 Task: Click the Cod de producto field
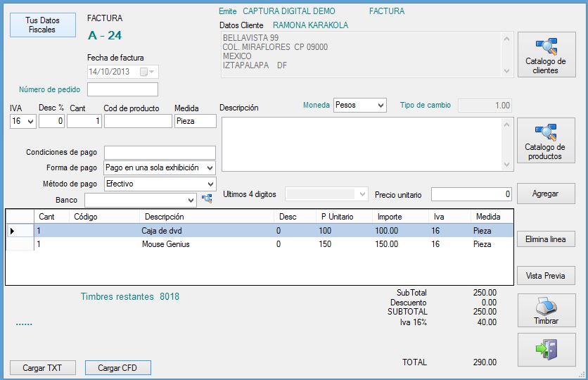[138, 121]
